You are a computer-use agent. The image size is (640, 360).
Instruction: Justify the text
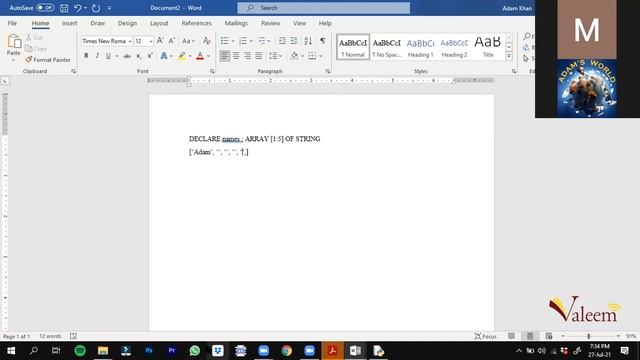point(259,56)
